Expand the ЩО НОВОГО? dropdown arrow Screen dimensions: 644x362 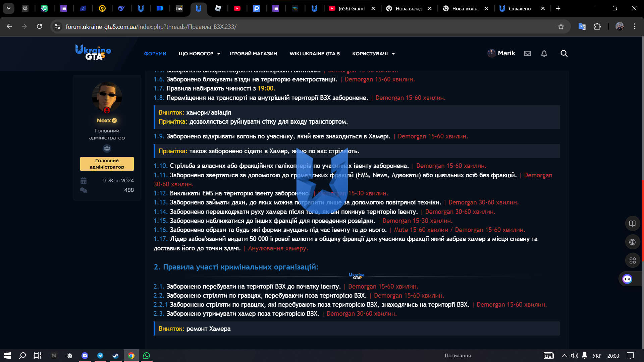click(219, 54)
